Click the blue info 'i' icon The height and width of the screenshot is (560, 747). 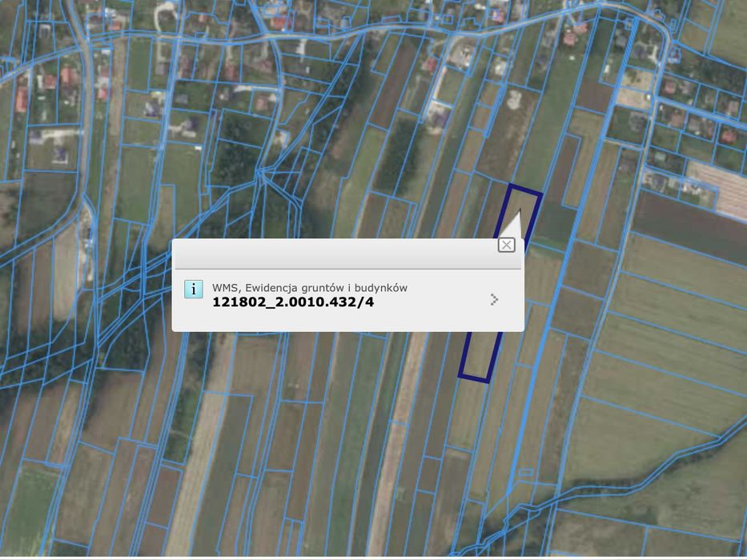point(194,289)
